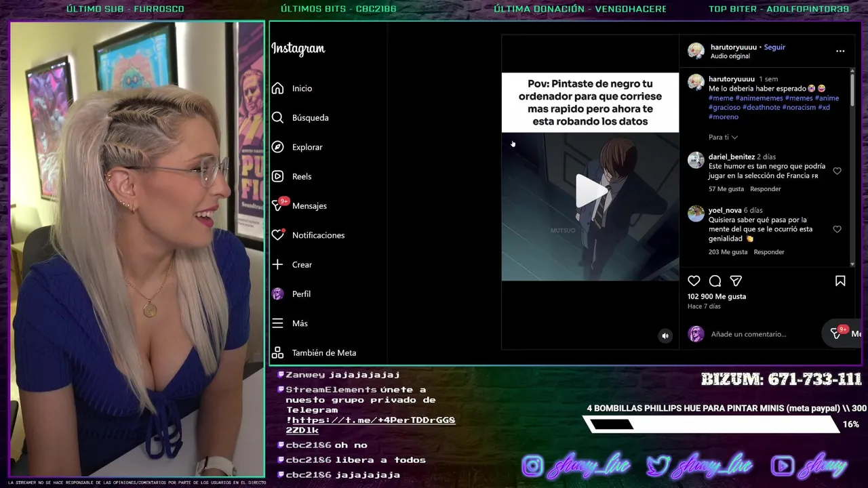Open the #deathnote hashtag

pos(761,107)
